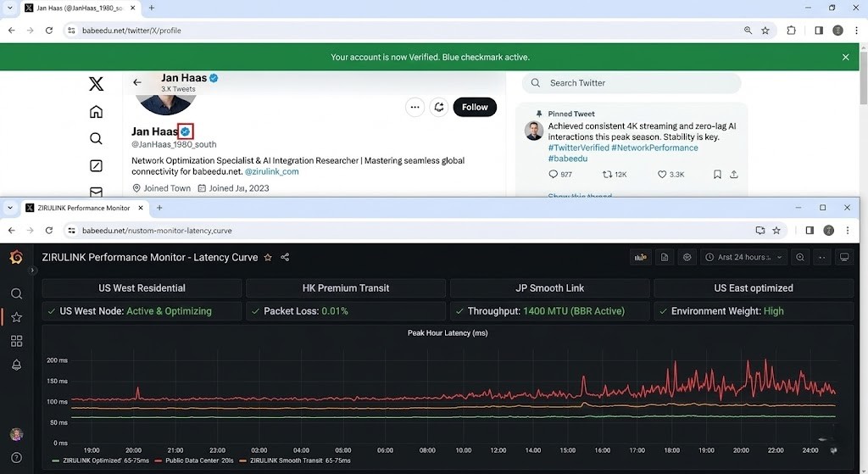Image resolution: width=868 pixels, height=474 pixels.
Task: Open the Grafana dashboards grid icon
Action: (x=16, y=341)
